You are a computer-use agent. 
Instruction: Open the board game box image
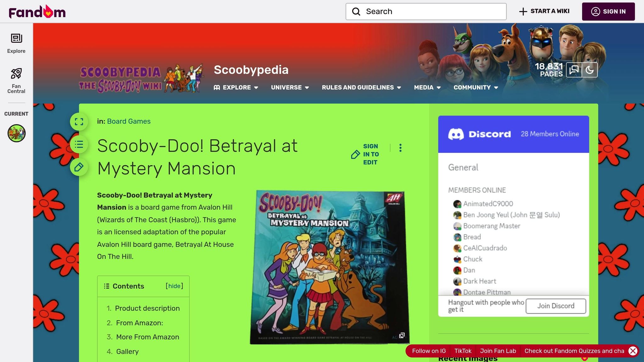click(x=330, y=267)
